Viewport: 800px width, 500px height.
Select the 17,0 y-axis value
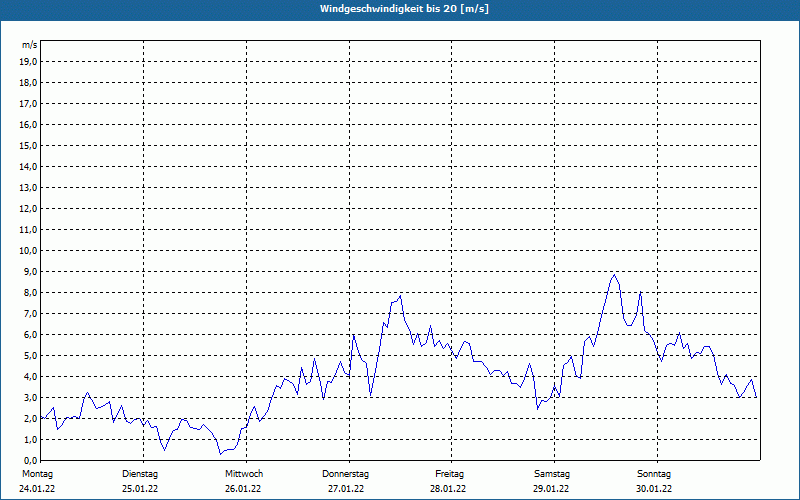point(28,104)
